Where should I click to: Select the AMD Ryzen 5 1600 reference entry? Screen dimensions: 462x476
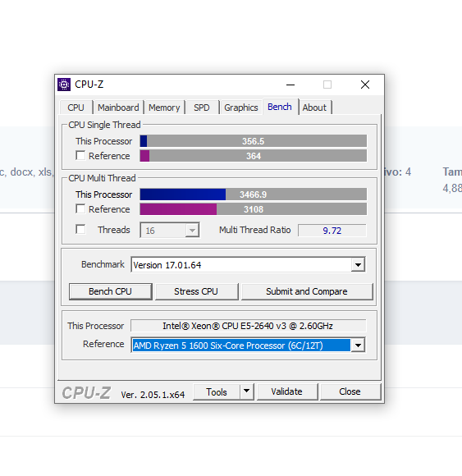point(241,346)
